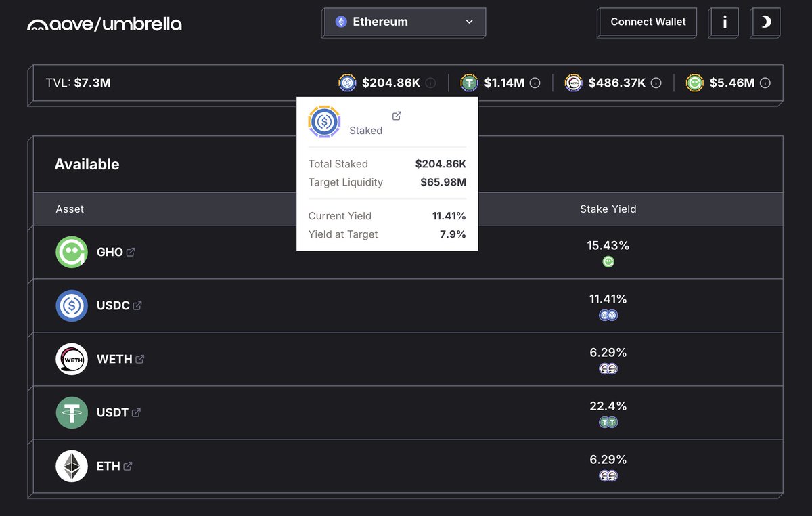The height and width of the screenshot is (516, 812).
Task: Click the info icon next to $5.46M
Action: [x=765, y=83]
